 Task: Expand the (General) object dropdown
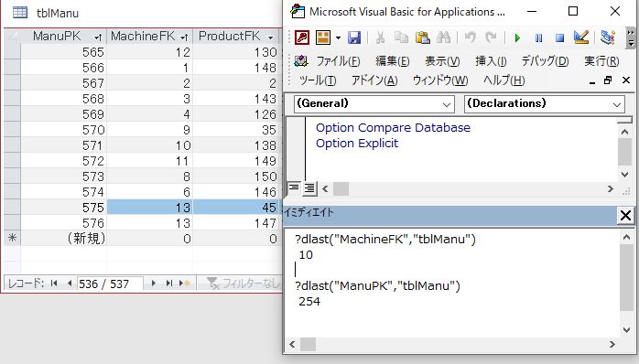tap(447, 104)
